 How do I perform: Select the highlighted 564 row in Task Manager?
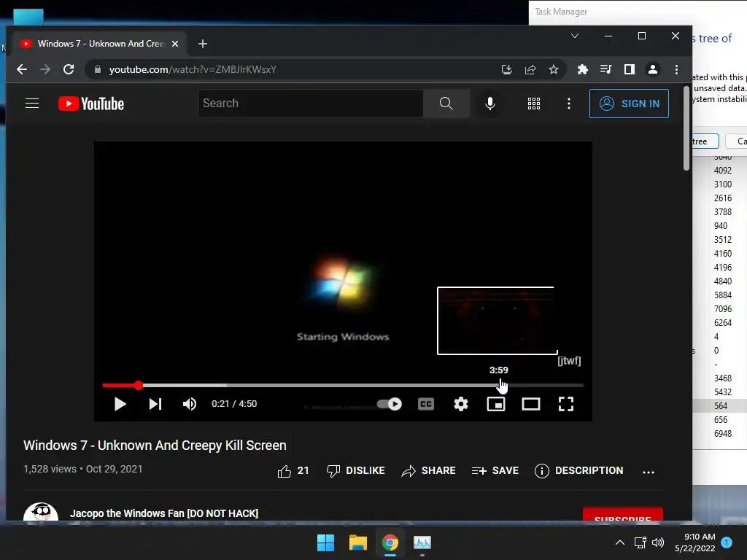(x=720, y=405)
